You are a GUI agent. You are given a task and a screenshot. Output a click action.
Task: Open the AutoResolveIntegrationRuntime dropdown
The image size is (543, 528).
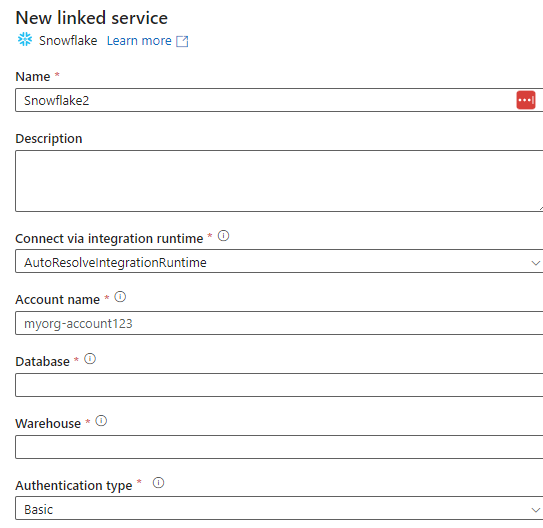[279, 262]
